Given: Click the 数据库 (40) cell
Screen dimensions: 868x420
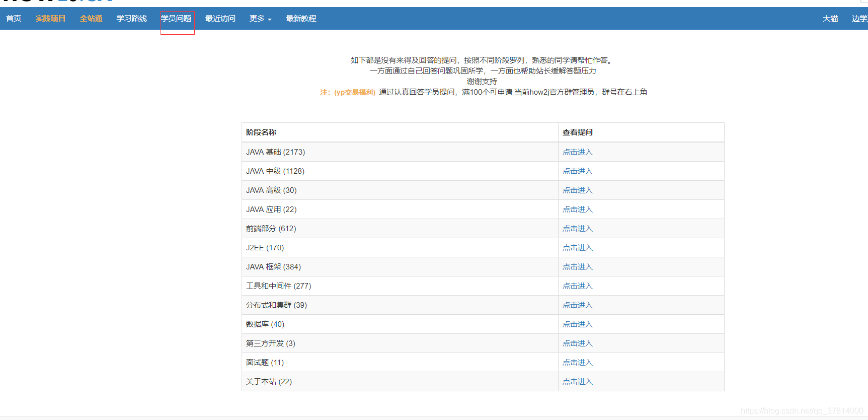Looking at the screenshot, I should click(x=400, y=324).
